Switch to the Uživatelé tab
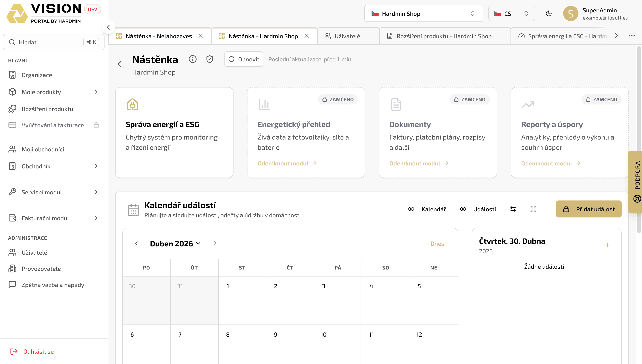This screenshot has height=364, width=642. point(348,36)
